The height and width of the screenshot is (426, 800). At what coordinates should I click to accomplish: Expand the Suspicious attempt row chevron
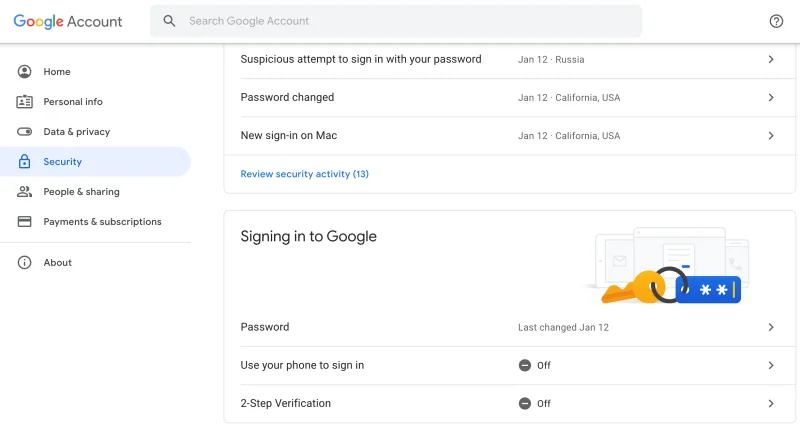coord(771,60)
